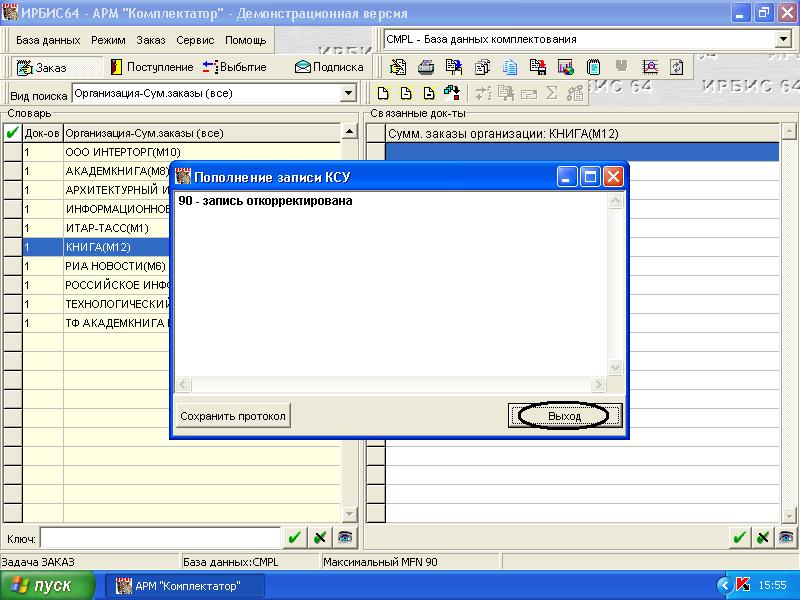The image size is (800, 600).
Task: Open the База данных menu
Action: pyautogui.click(x=48, y=40)
